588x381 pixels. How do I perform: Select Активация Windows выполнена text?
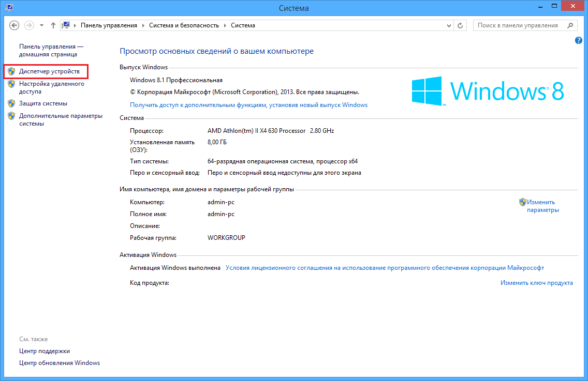point(175,268)
